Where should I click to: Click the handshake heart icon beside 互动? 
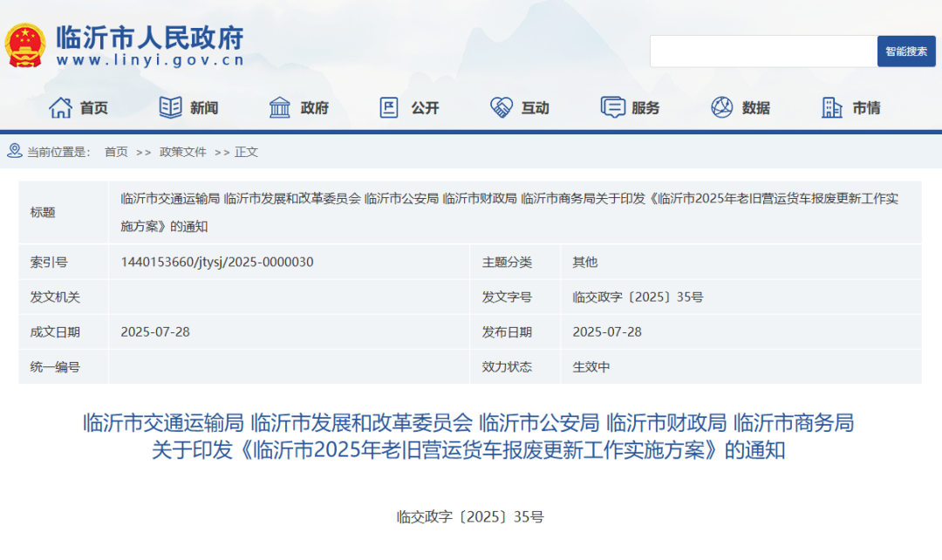tap(501, 107)
